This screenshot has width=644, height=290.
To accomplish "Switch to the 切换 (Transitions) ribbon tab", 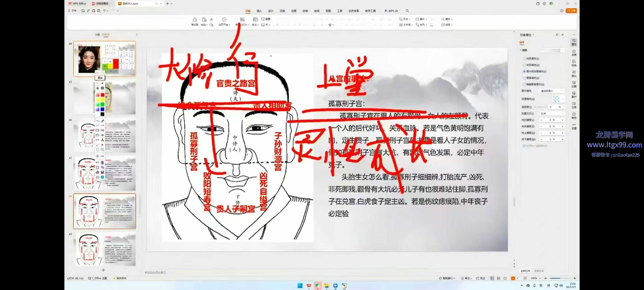I will coord(282,11).
